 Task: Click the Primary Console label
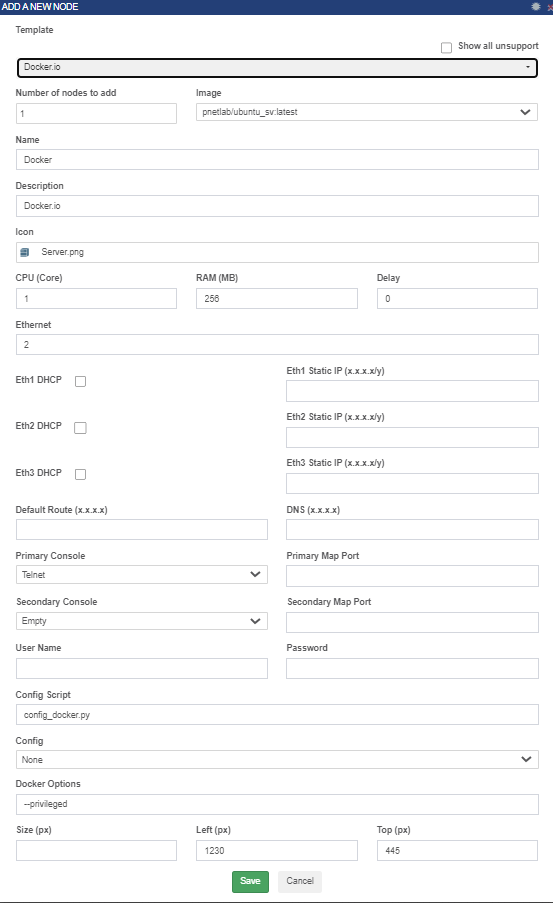pyautogui.click(x=50, y=556)
